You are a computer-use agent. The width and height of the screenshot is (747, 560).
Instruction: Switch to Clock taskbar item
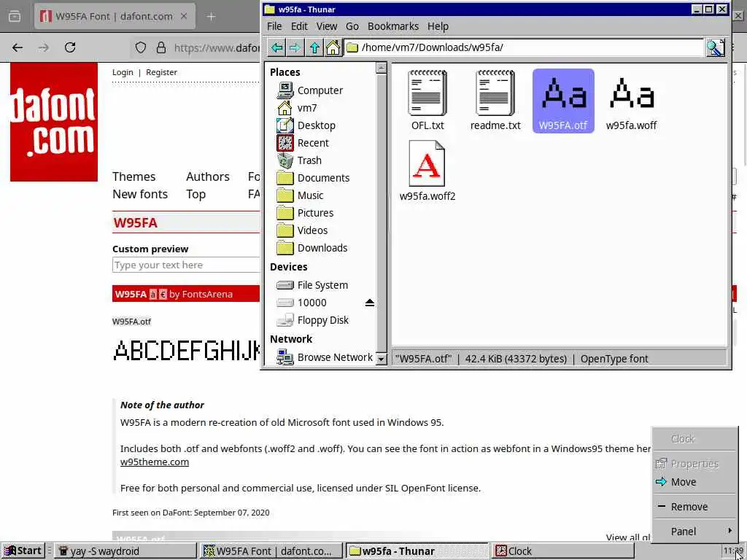click(563, 551)
